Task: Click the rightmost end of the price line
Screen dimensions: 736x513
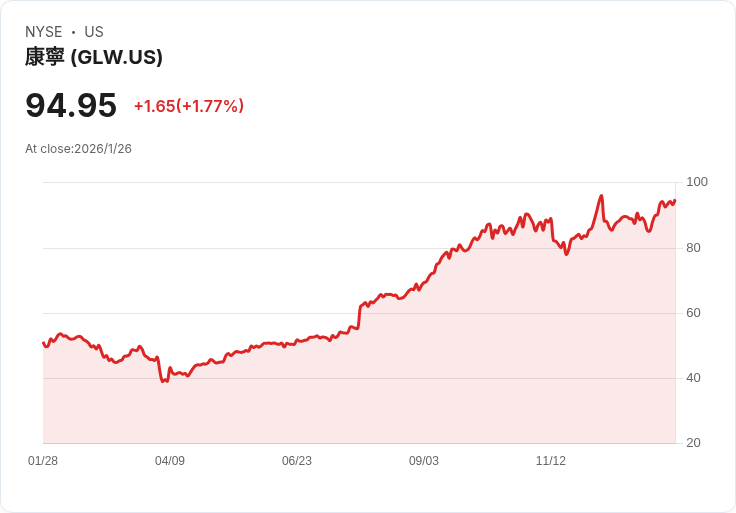Action: pyautogui.click(x=675, y=200)
